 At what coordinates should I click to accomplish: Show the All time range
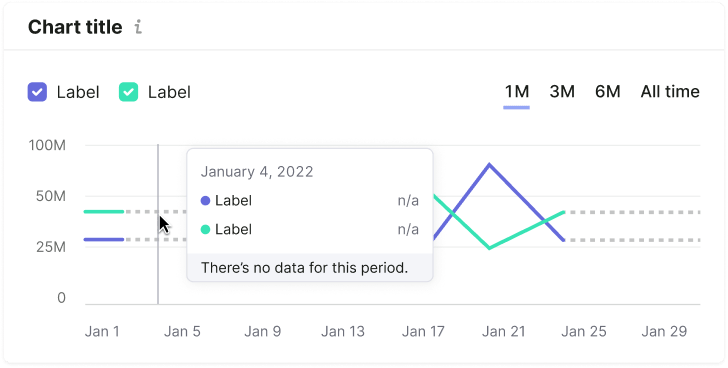coord(670,91)
